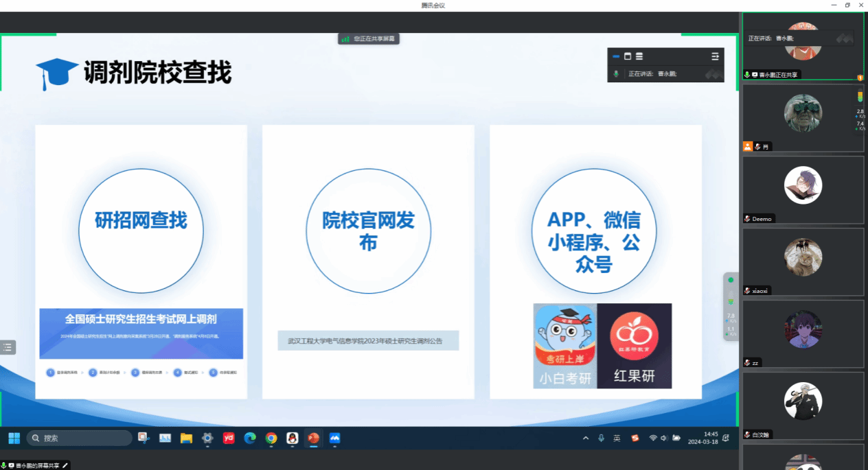Launch Youdao dictionary from taskbar
Viewport: 868px width, 470px height.
229,438
